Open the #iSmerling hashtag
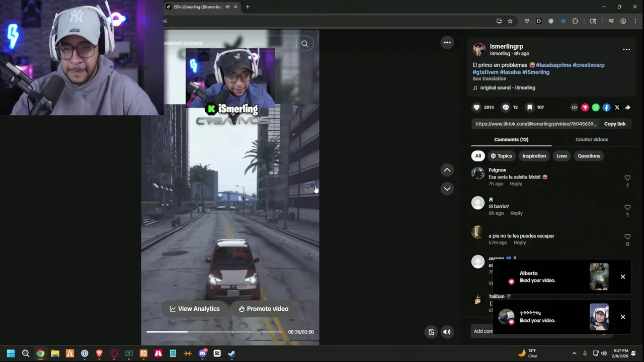Viewport: 644px width, 362px height. pyautogui.click(x=535, y=72)
